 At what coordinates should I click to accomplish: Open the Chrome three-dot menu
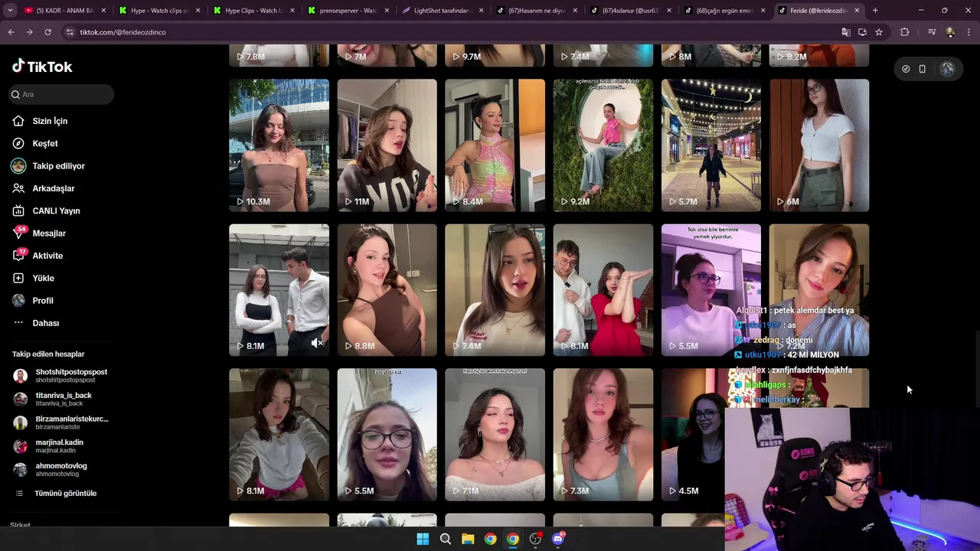(x=969, y=32)
